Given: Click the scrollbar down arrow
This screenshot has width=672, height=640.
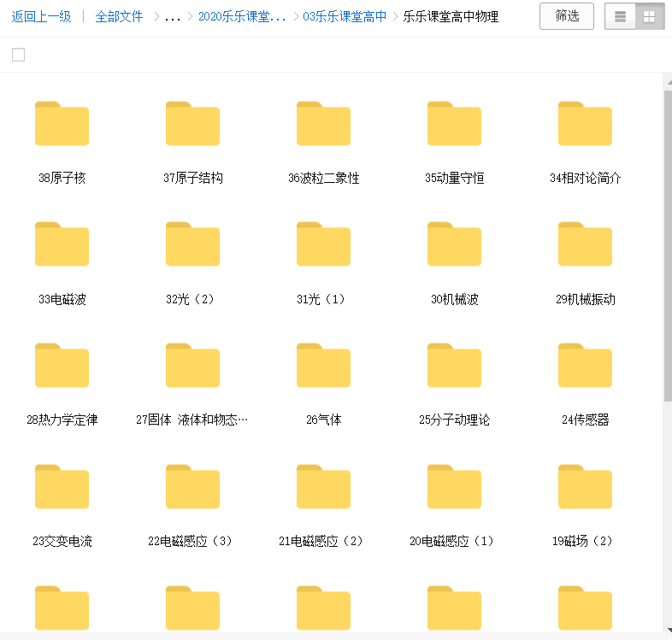Looking at the screenshot, I should click(669, 630).
